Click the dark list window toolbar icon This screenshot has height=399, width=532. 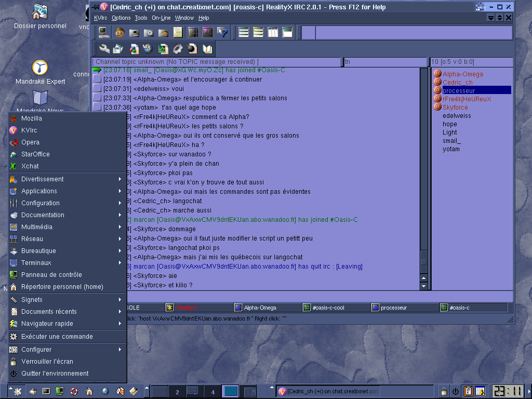click(193, 33)
